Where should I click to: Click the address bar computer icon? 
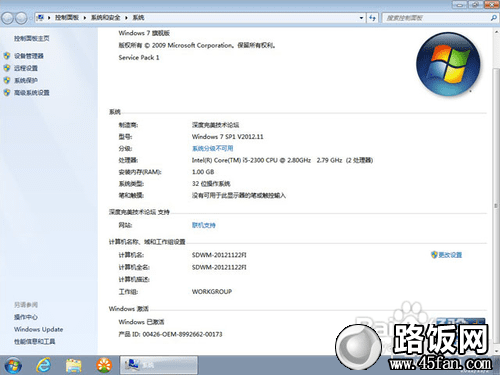[40, 18]
